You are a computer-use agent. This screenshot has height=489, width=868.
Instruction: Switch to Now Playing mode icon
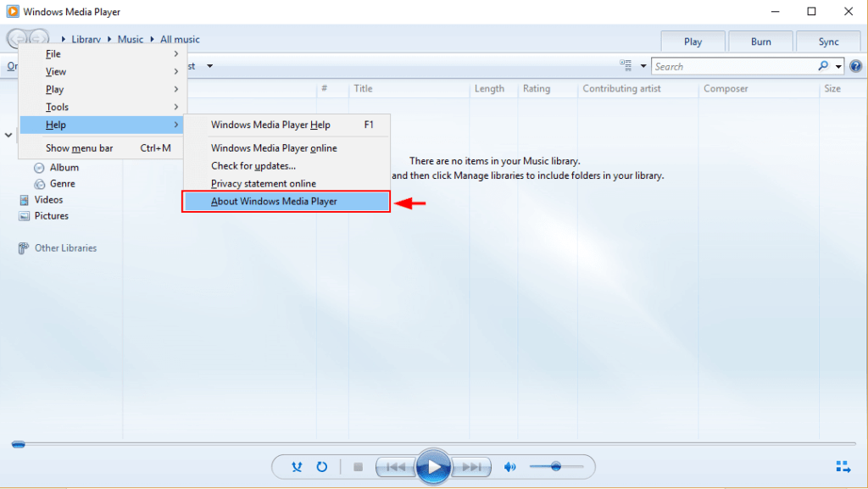[x=843, y=465]
